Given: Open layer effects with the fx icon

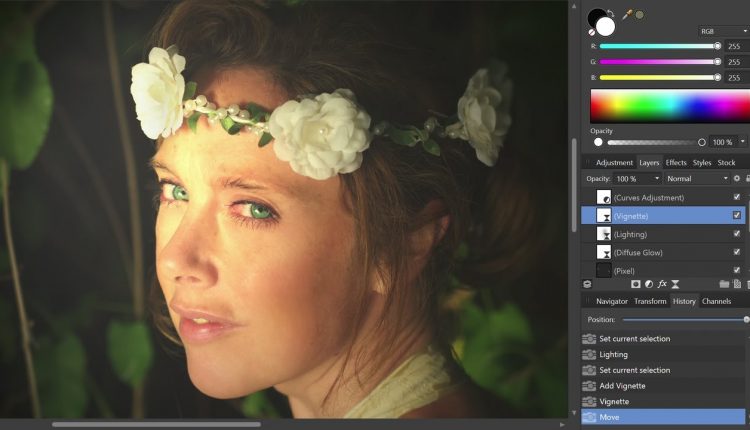Looking at the screenshot, I should coord(662,284).
